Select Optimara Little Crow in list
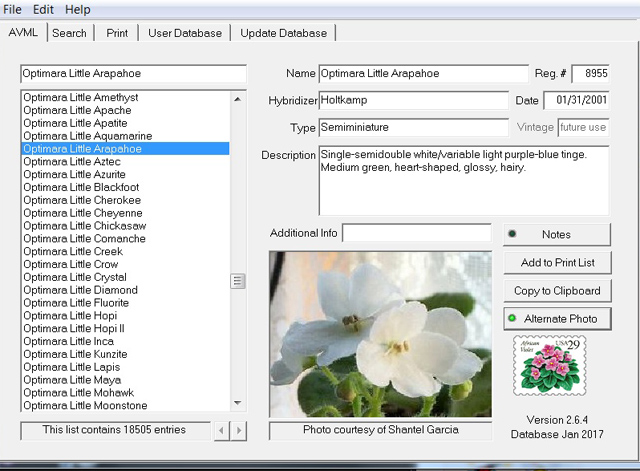 click(x=125, y=264)
